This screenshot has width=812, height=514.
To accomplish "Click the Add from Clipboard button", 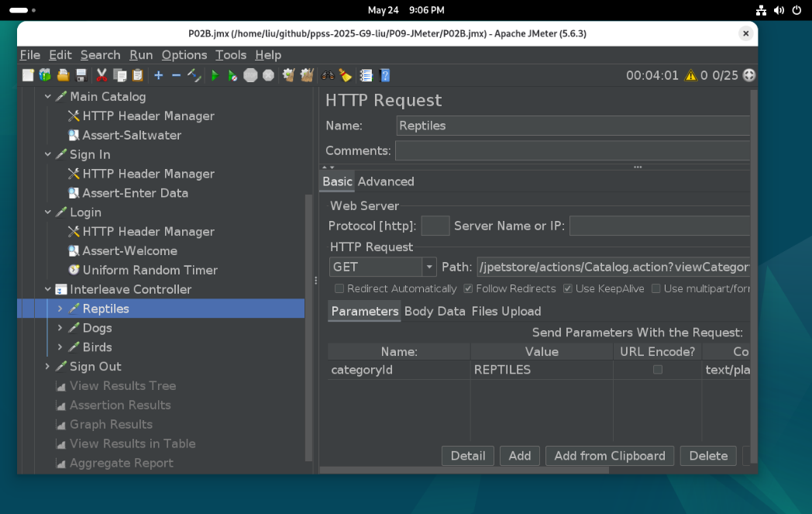I will point(610,456).
